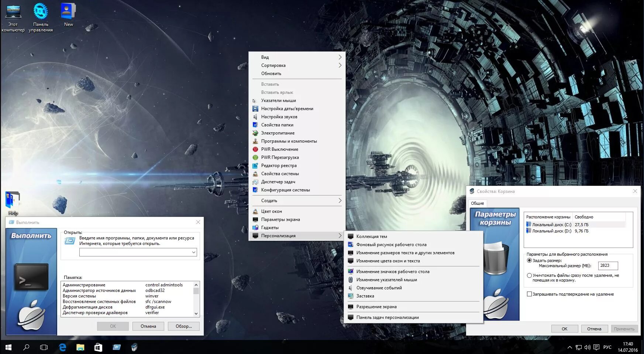This screenshot has width=644, height=354.
Task: Click Применить in the Recycle Bin properties
Action: click(624, 329)
